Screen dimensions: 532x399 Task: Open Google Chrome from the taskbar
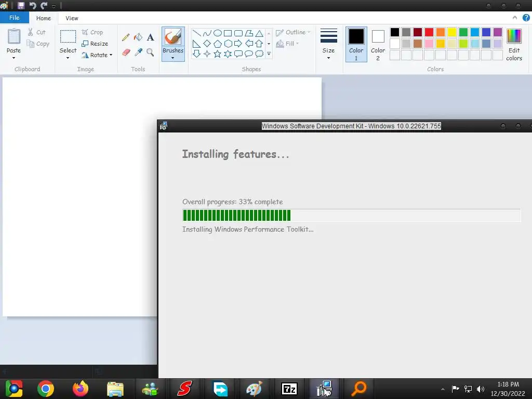(46, 389)
